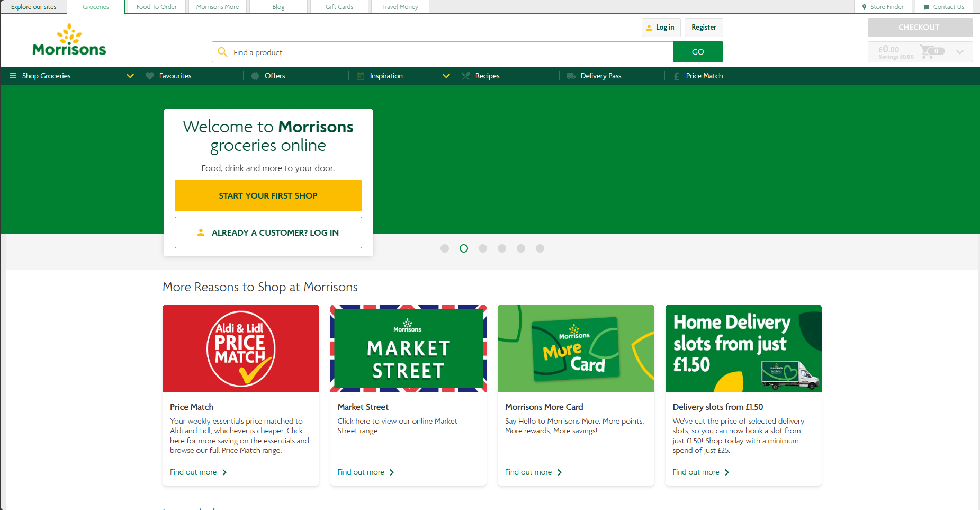Image resolution: width=980 pixels, height=510 pixels.
Task: Click arrow beside More Card Find out more
Action: pyautogui.click(x=560, y=472)
